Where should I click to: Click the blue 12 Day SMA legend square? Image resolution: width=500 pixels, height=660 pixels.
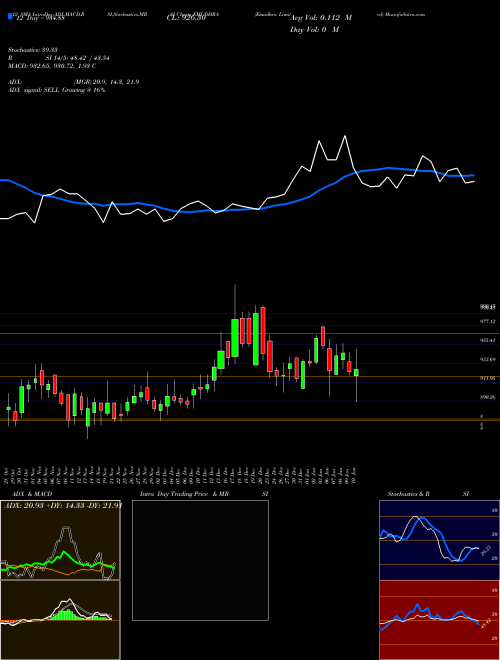pos(10,17)
